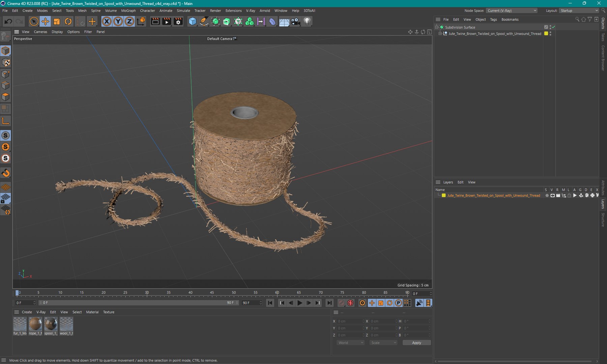The width and height of the screenshot is (607, 364).
Task: Select the Rotate tool
Action: pyautogui.click(x=68, y=22)
